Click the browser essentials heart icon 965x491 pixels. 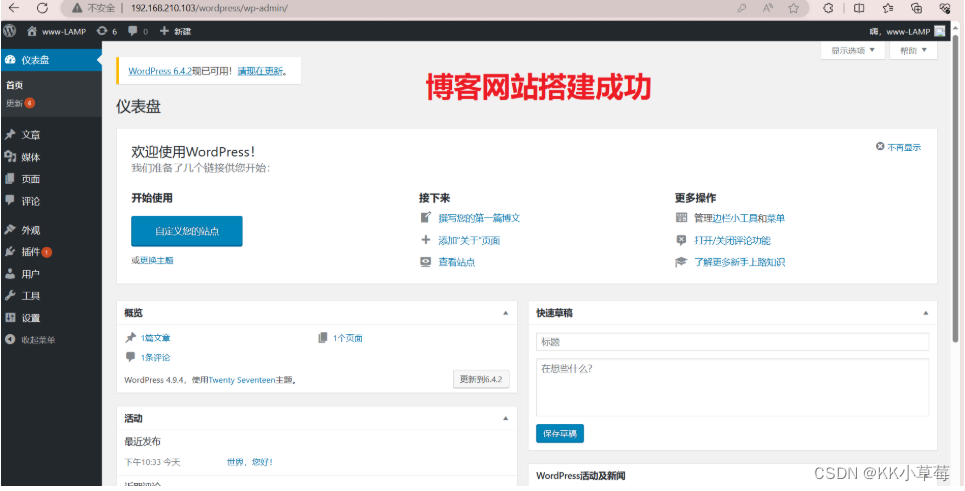click(x=946, y=9)
